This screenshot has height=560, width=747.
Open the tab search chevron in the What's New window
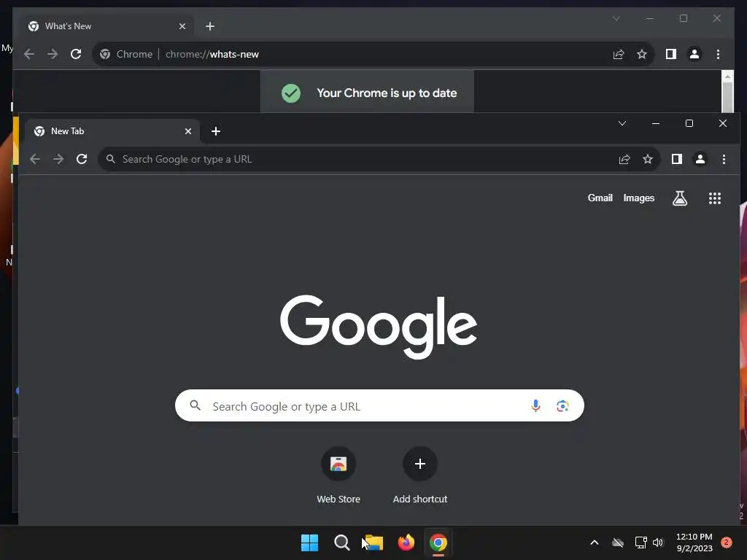point(616,18)
